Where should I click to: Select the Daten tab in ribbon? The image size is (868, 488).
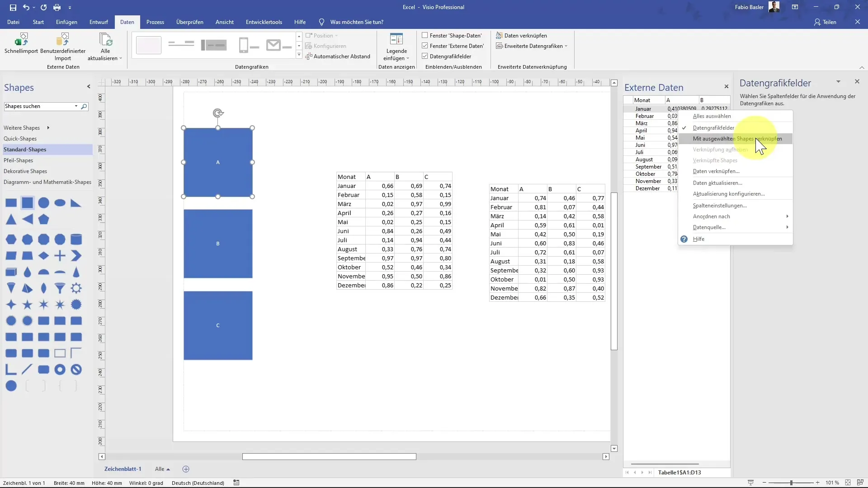pos(127,22)
